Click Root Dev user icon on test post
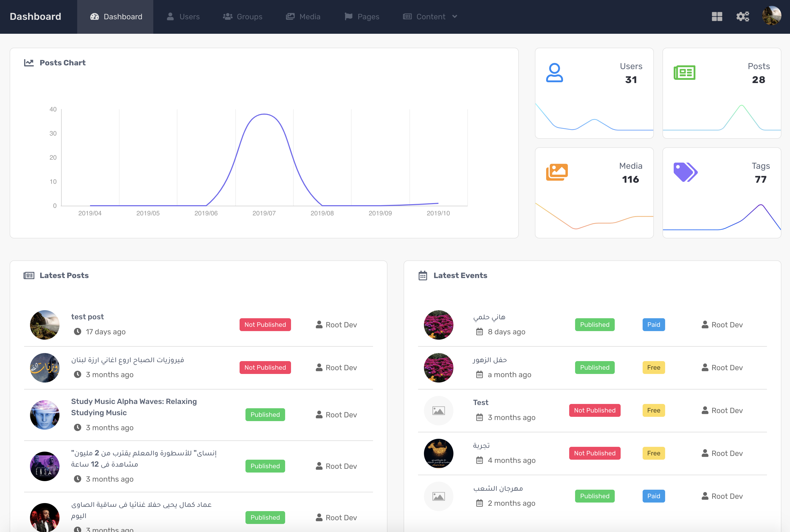Viewport: 790px width, 532px height. 319,325
